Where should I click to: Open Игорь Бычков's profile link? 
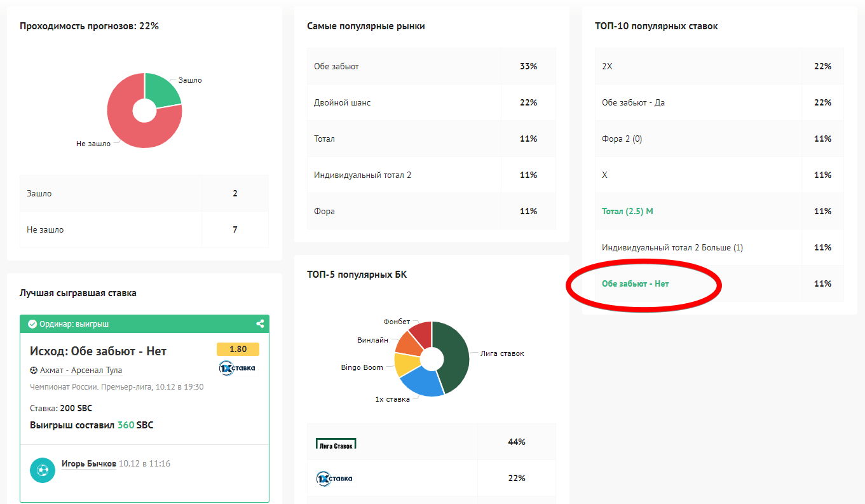click(x=88, y=464)
